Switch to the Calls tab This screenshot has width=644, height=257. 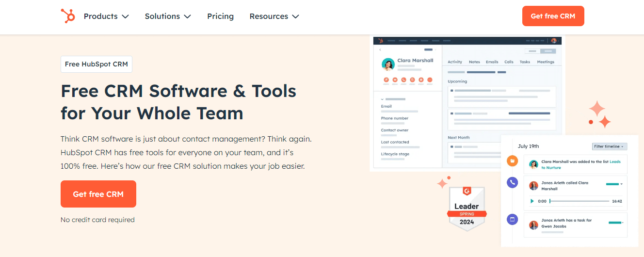509,62
